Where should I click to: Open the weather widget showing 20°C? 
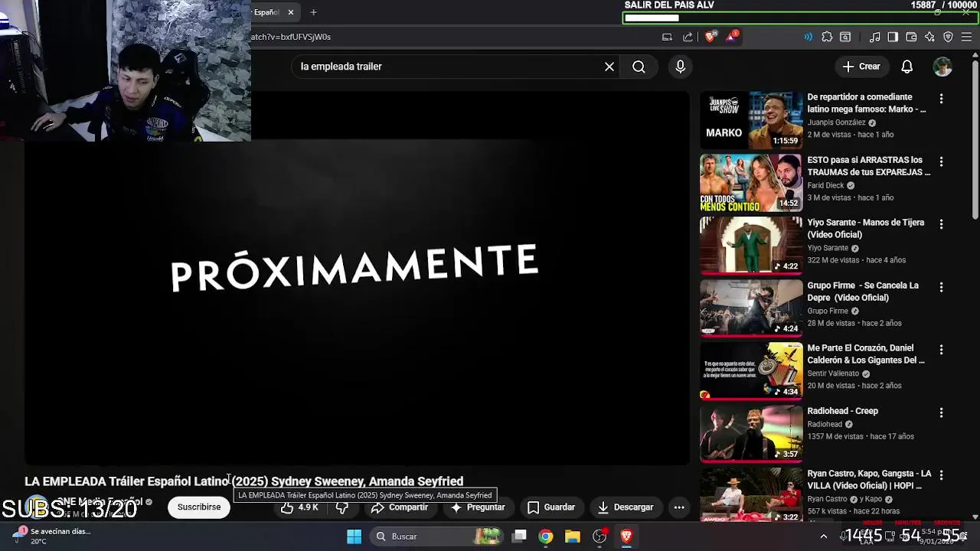(54, 536)
